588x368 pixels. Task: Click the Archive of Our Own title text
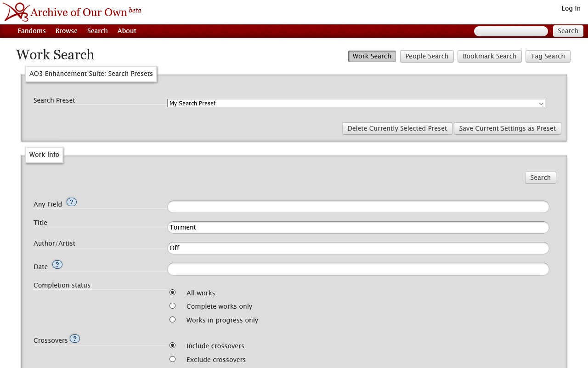coord(79,12)
